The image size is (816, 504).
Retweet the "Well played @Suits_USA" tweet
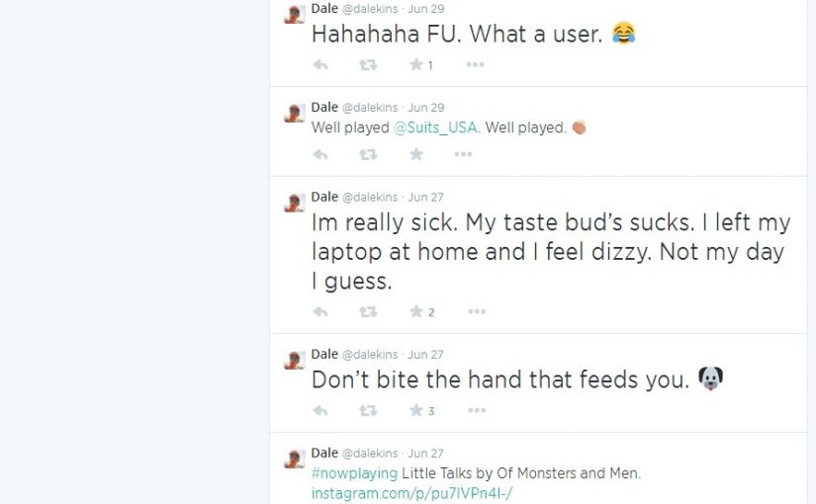(x=368, y=154)
